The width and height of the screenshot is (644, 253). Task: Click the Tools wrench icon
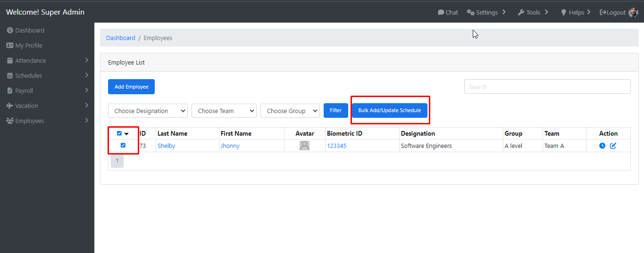tap(521, 12)
